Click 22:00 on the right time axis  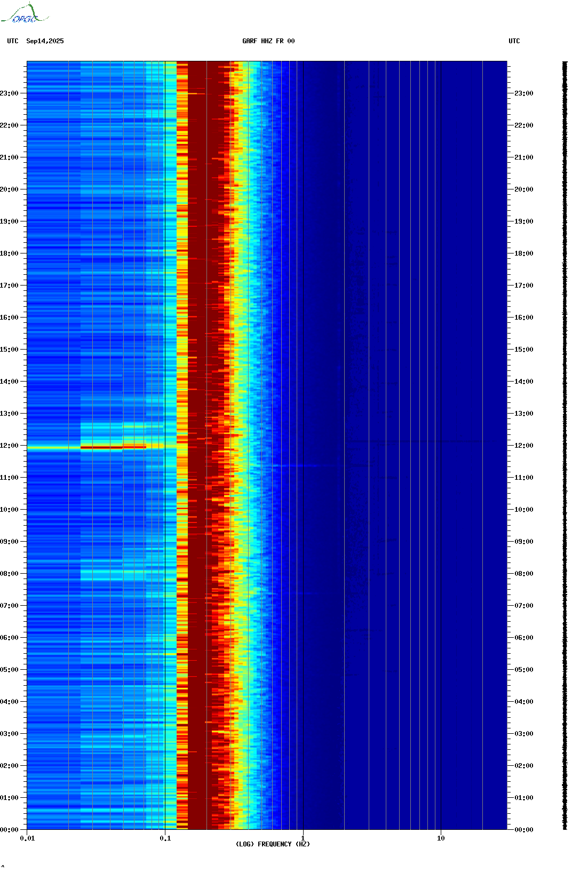[x=524, y=125]
